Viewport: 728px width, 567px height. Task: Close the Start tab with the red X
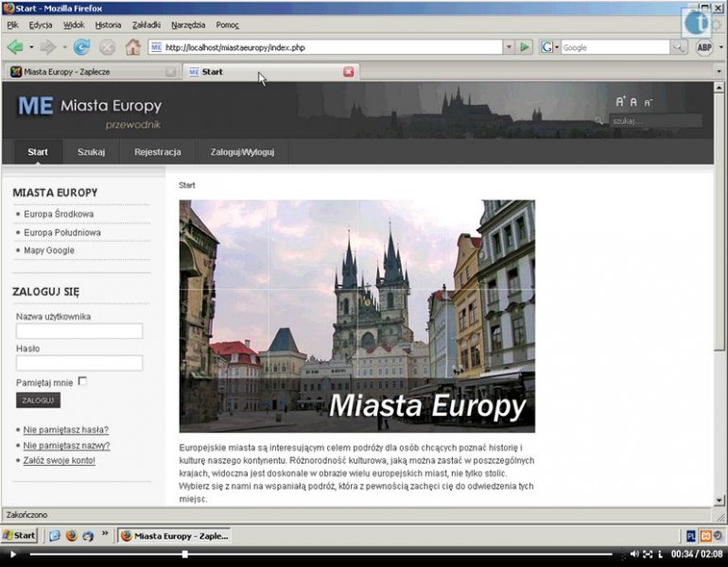[348, 72]
